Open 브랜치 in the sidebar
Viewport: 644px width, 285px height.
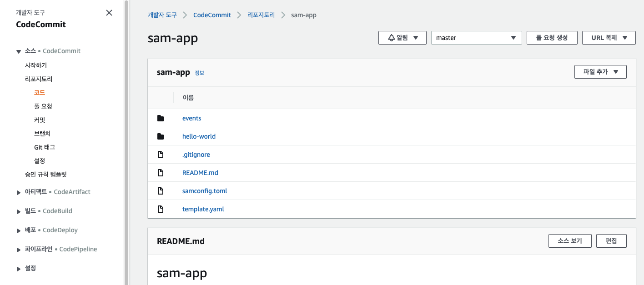42,133
